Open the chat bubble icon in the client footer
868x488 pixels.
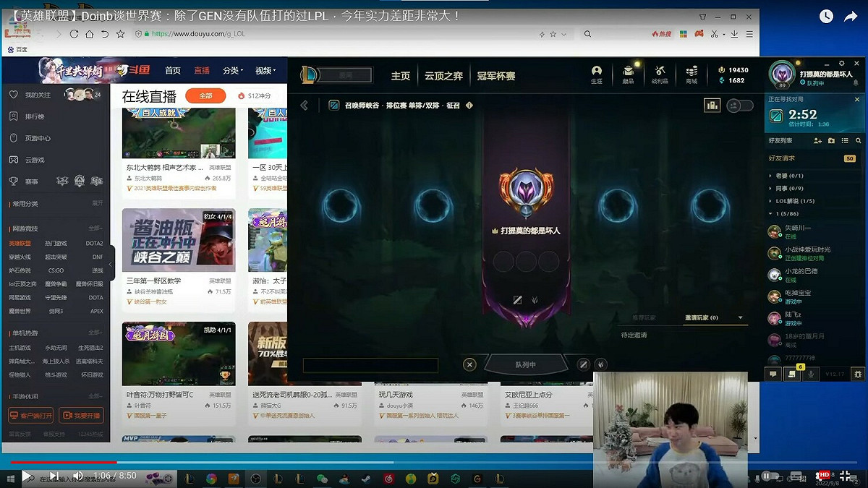pyautogui.click(x=773, y=374)
